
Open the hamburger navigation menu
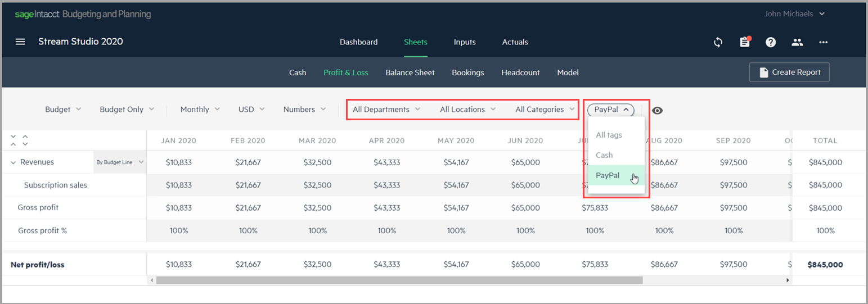(x=20, y=42)
